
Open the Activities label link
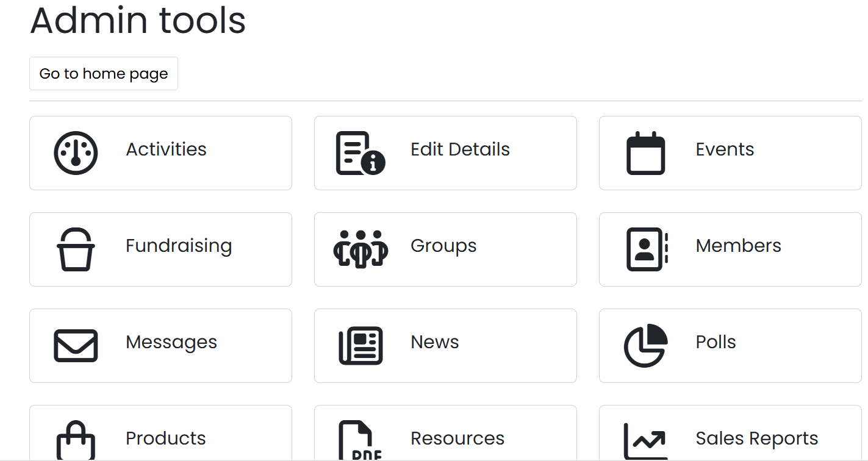coord(166,149)
